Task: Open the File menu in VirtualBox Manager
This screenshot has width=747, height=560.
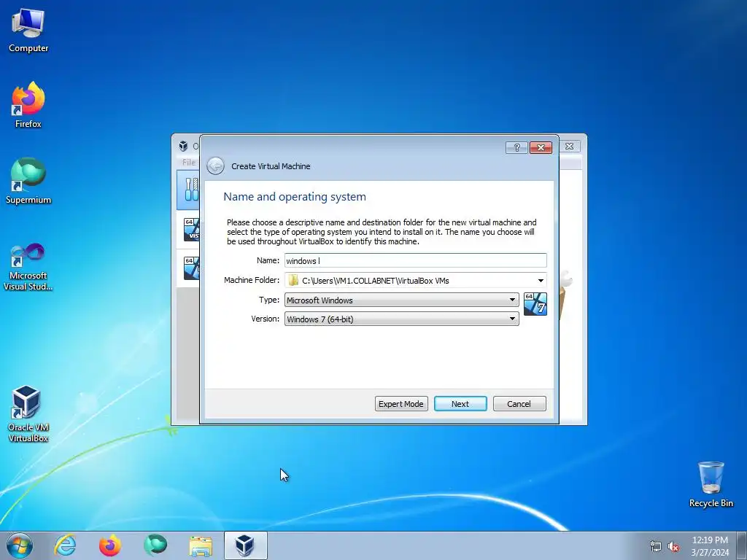Action: [189, 163]
